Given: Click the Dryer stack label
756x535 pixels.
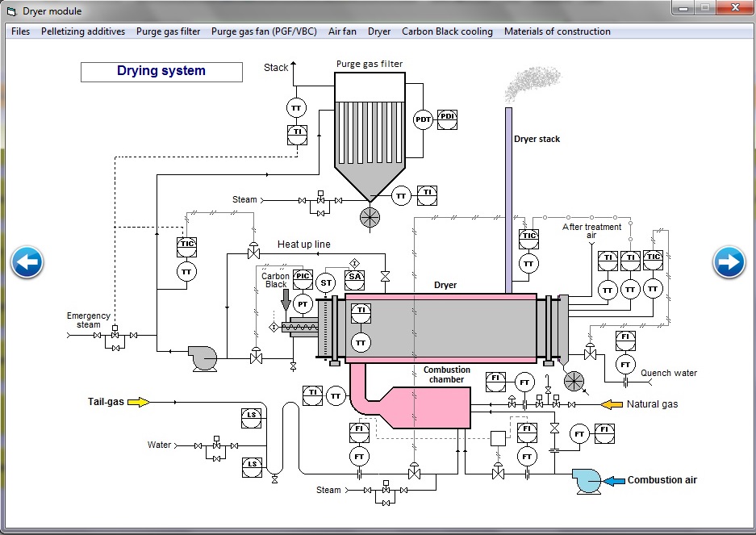Looking at the screenshot, I should click(x=537, y=139).
